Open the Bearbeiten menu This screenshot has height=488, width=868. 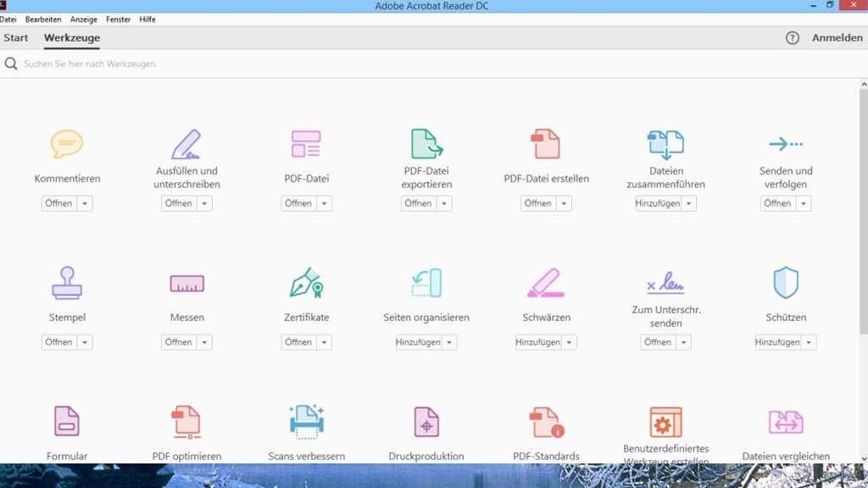pyautogui.click(x=43, y=19)
